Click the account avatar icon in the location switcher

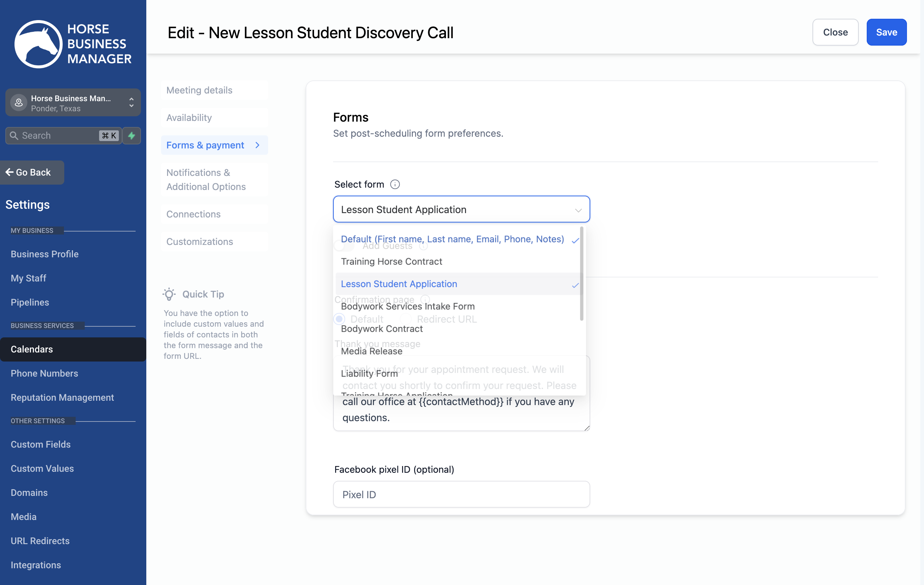point(18,103)
